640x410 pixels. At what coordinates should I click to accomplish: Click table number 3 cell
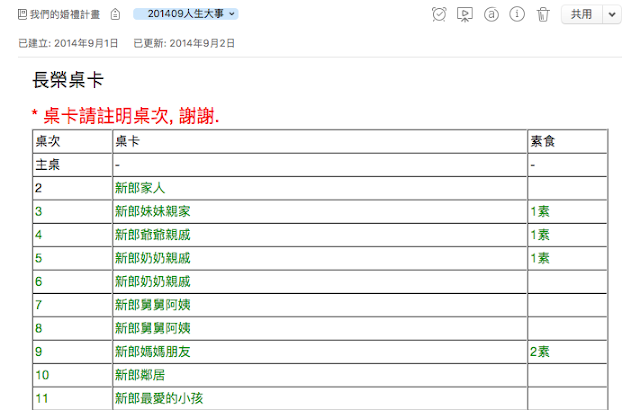(72, 211)
